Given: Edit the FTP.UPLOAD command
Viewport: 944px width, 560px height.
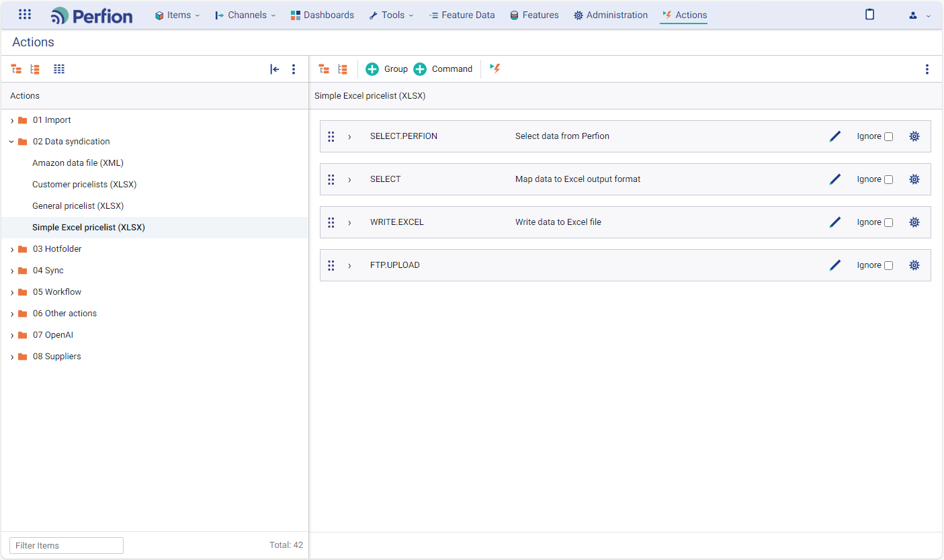Looking at the screenshot, I should click(x=835, y=265).
